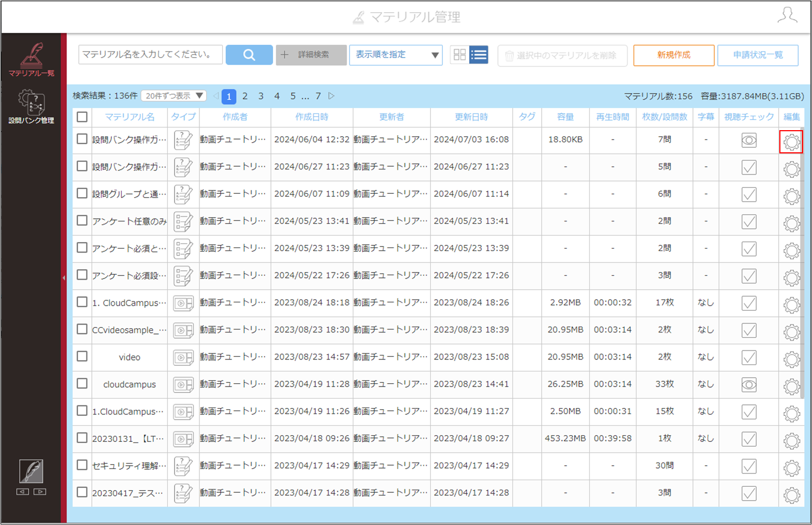
Task: Toggle eye viewing check for 2024/06/04 12:32 row
Action: 749,141
